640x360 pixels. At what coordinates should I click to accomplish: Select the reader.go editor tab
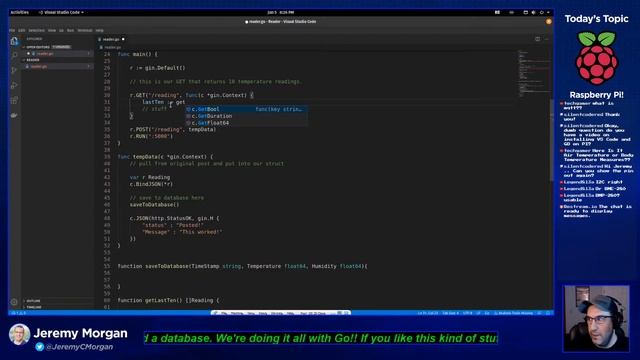[x=111, y=39]
